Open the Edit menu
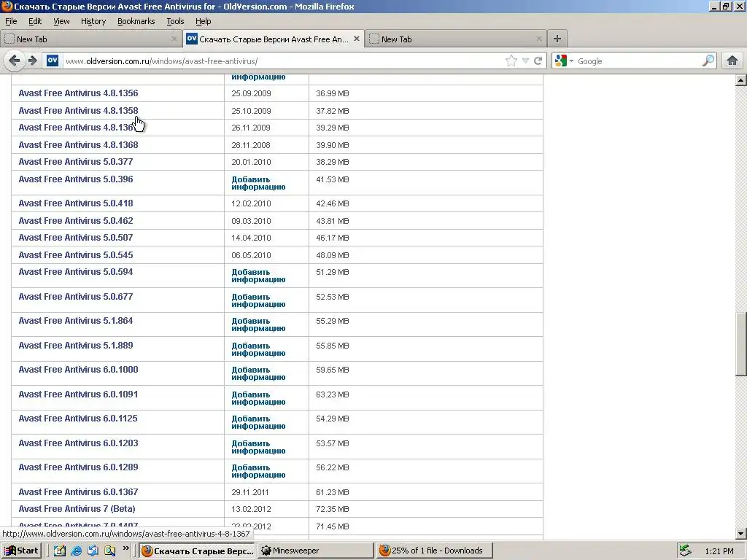Screen dimensions: 747x560 pyautogui.click(x=35, y=21)
